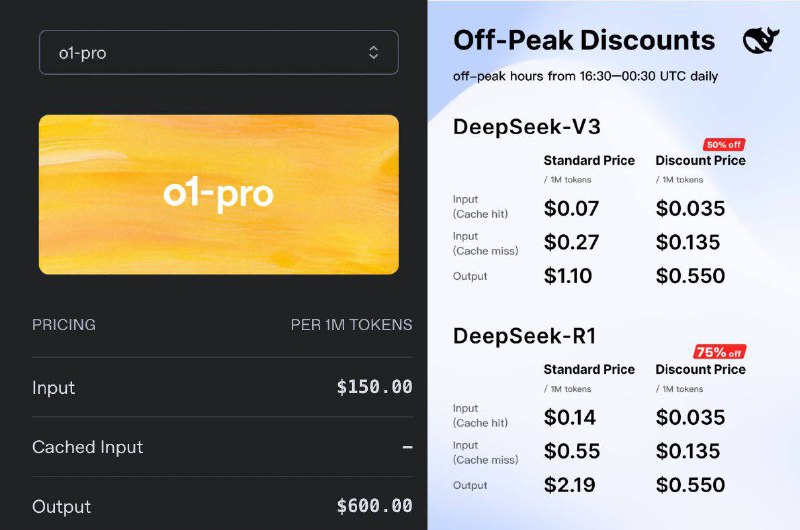800x530 pixels.
Task: Click DeepSeek-V3 cache hit standard price $0.07
Action: coord(571,209)
